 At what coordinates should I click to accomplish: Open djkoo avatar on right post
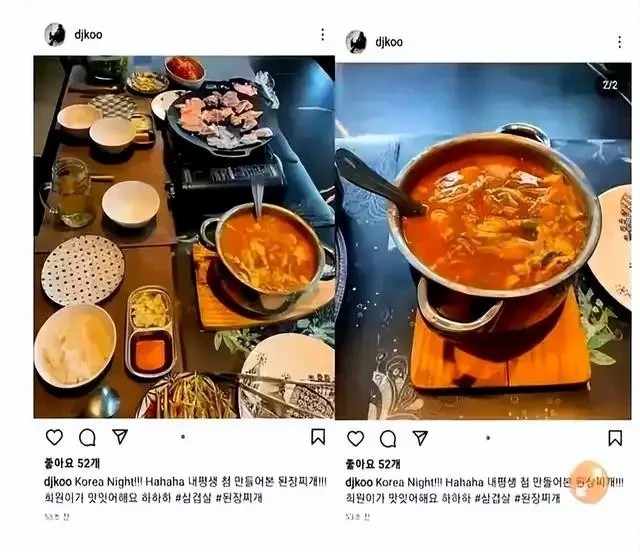(x=356, y=42)
